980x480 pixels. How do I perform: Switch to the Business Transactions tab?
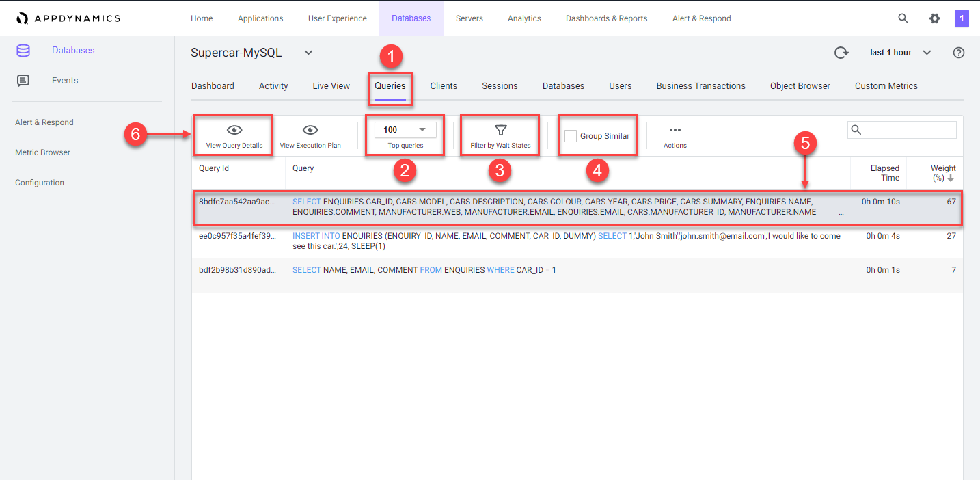tap(701, 86)
